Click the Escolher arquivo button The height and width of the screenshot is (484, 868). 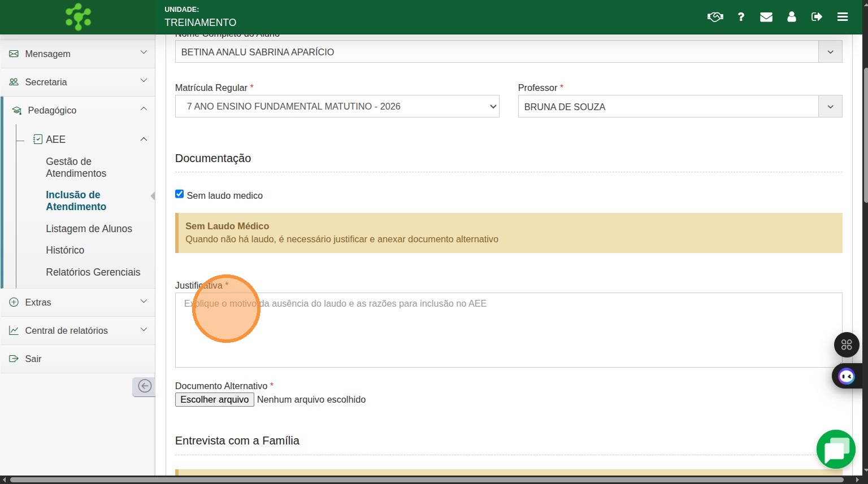tap(215, 399)
